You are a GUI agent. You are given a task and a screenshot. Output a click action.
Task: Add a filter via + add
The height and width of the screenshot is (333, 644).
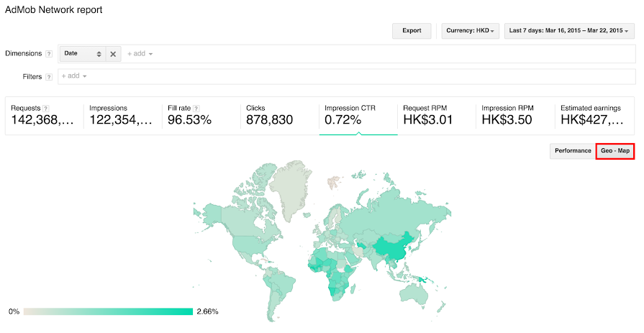click(73, 76)
